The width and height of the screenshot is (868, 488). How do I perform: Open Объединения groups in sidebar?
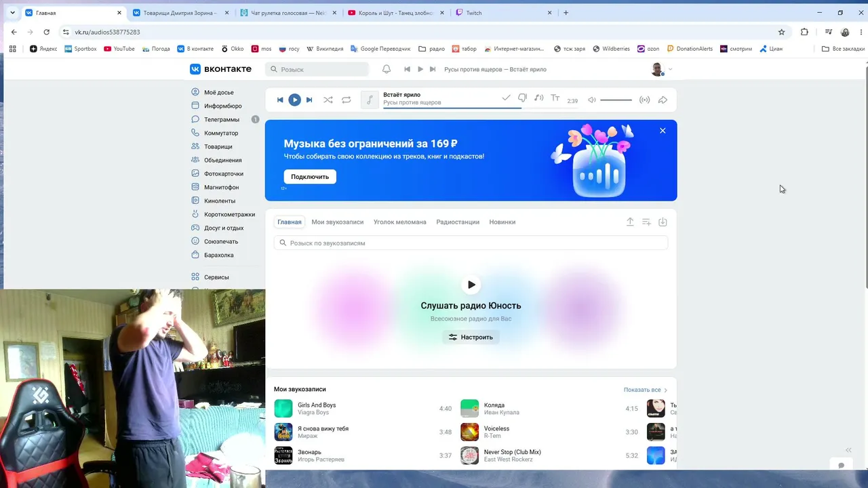tap(224, 160)
